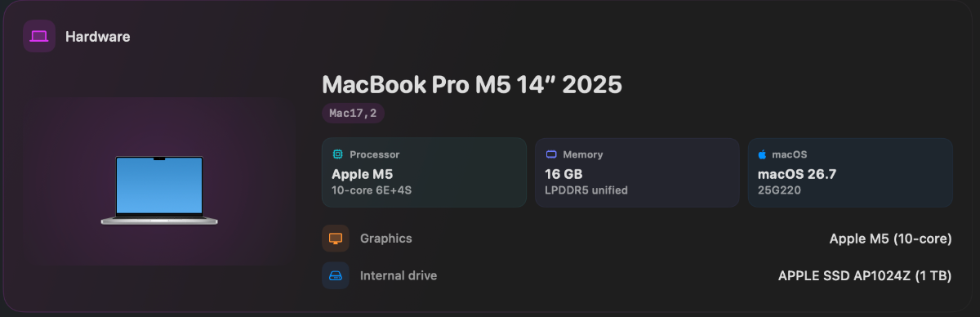Viewport: 980px width, 317px height.
Task: Click the blue Internal drive icon
Action: tap(336, 275)
